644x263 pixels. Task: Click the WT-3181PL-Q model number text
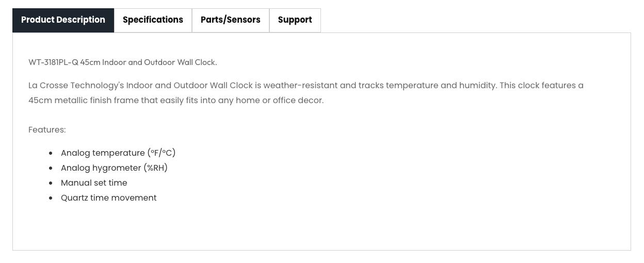53,62
